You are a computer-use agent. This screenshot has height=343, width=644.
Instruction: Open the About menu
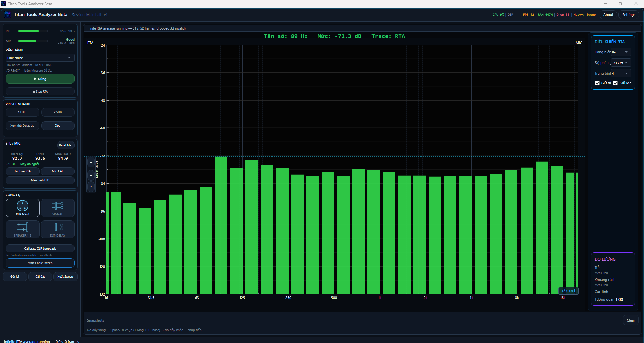608,15
